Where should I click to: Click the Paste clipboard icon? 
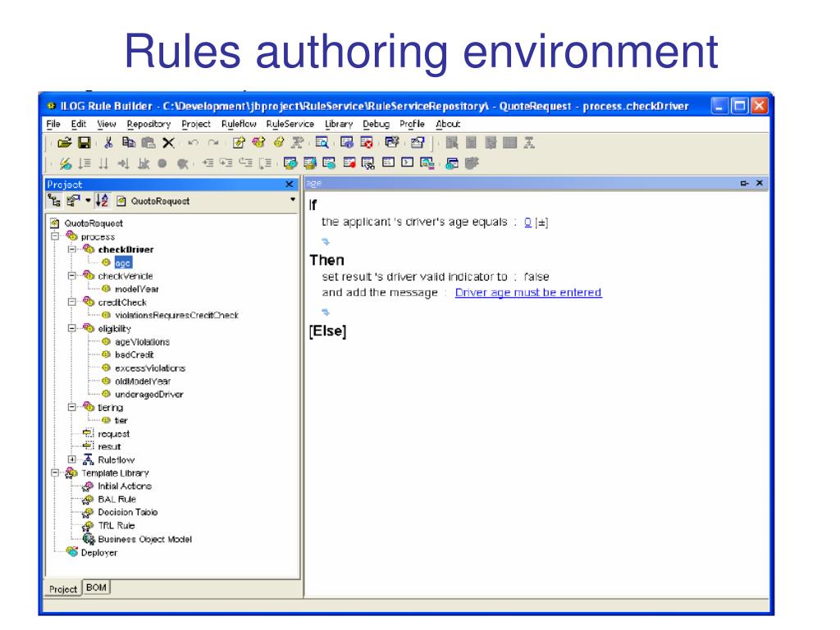coord(148,143)
